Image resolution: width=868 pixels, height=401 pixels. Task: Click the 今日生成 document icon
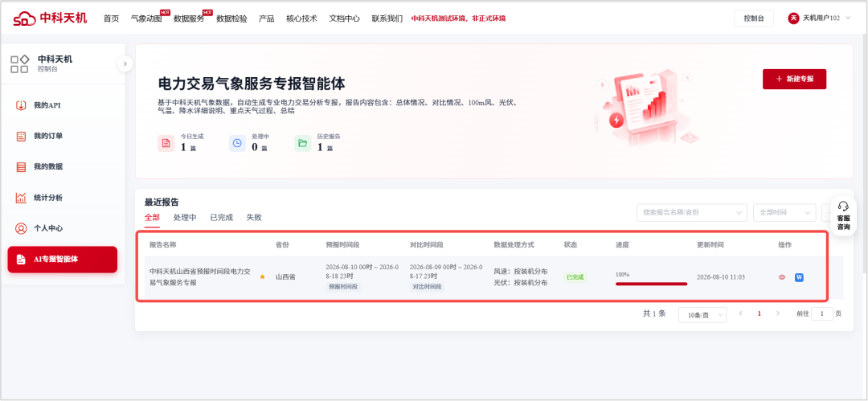(x=166, y=143)
